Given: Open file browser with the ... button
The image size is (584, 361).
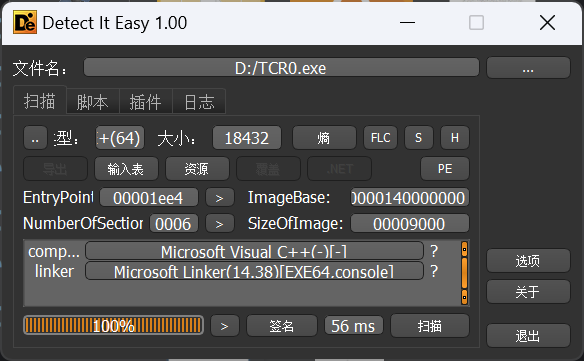Looking at the screenshot, I should click(528, 68).
